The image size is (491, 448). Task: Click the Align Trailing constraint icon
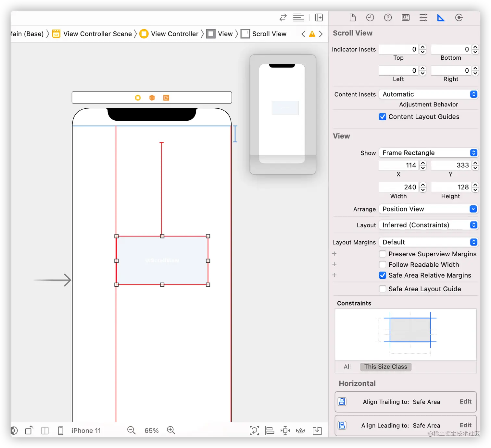click(342, 402)
